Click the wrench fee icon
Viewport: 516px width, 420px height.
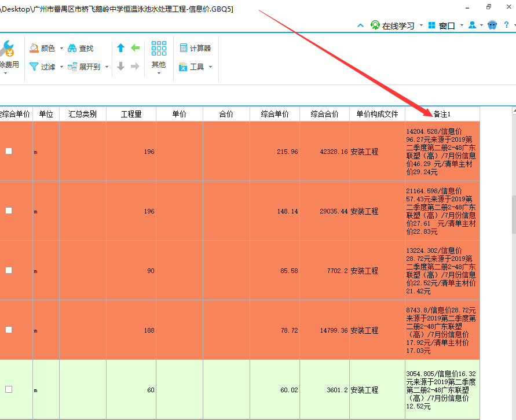click(8, 49)
